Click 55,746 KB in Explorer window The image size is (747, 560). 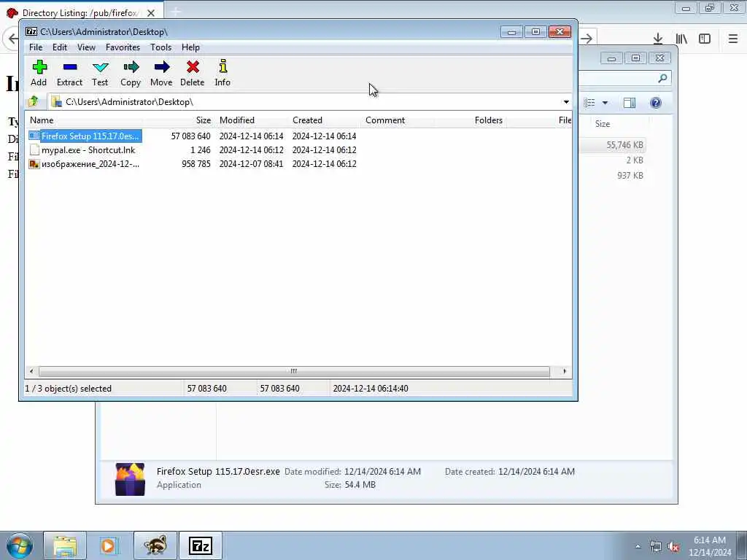(x=624, y=145)
